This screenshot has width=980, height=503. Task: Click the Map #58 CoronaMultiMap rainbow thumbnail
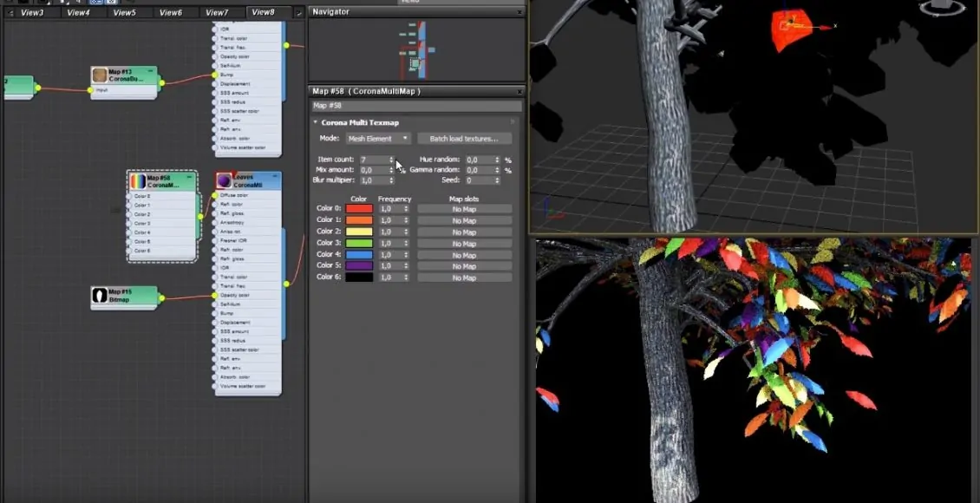pyautogui.click(x=138, y=180)
